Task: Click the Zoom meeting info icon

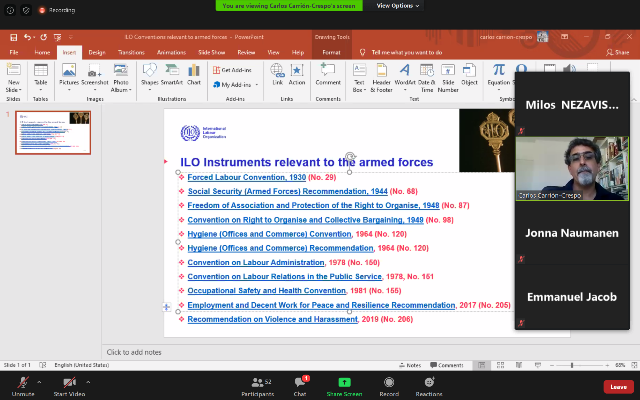Action: [10, 10]
